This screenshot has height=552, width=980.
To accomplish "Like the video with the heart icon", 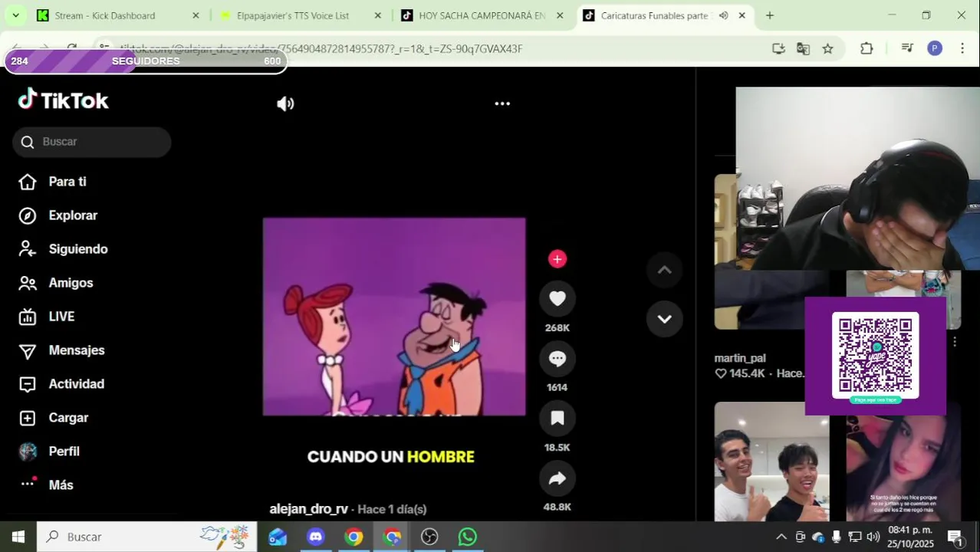I will click(x=557, y=299).
